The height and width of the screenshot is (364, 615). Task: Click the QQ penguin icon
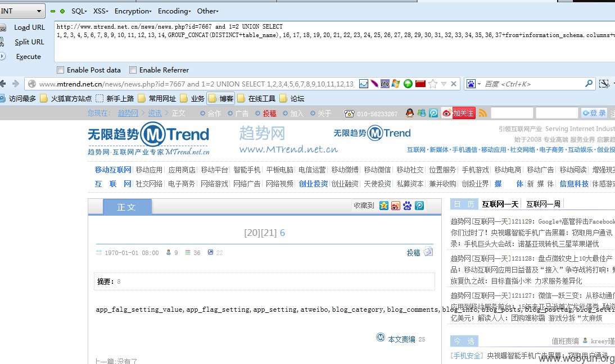(410, 113)
